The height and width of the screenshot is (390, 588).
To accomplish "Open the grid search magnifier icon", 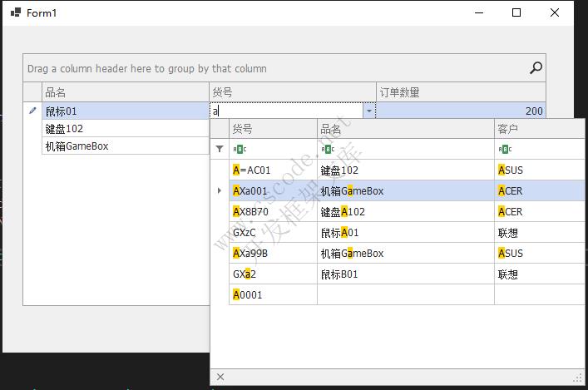I will click(536, 68).
